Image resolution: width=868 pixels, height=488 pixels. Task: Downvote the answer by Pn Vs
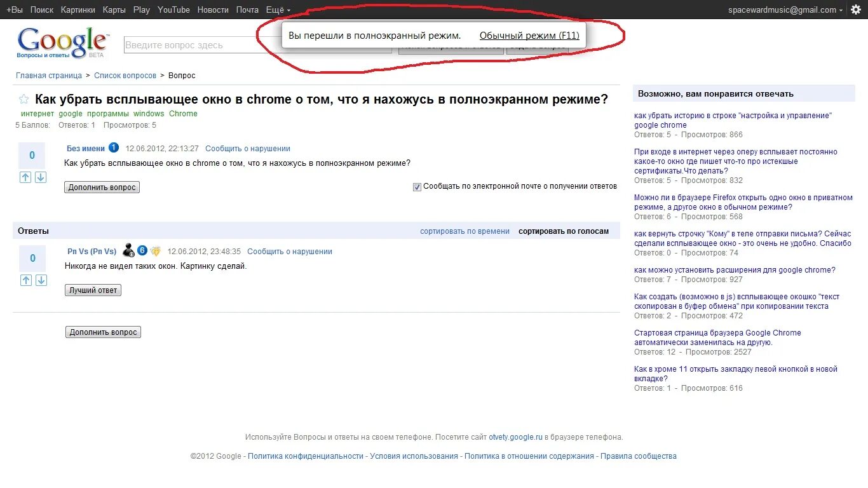[41, 280]
